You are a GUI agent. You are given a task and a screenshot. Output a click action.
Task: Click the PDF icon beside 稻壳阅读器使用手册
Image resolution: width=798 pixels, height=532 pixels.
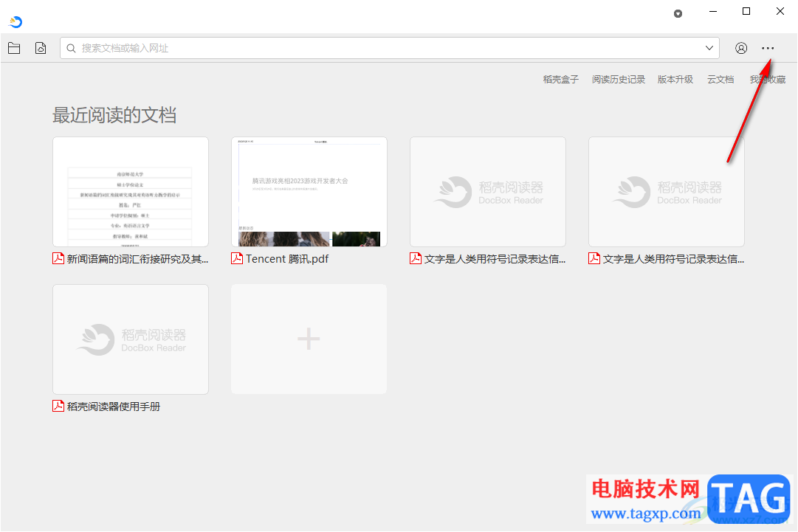58,406
